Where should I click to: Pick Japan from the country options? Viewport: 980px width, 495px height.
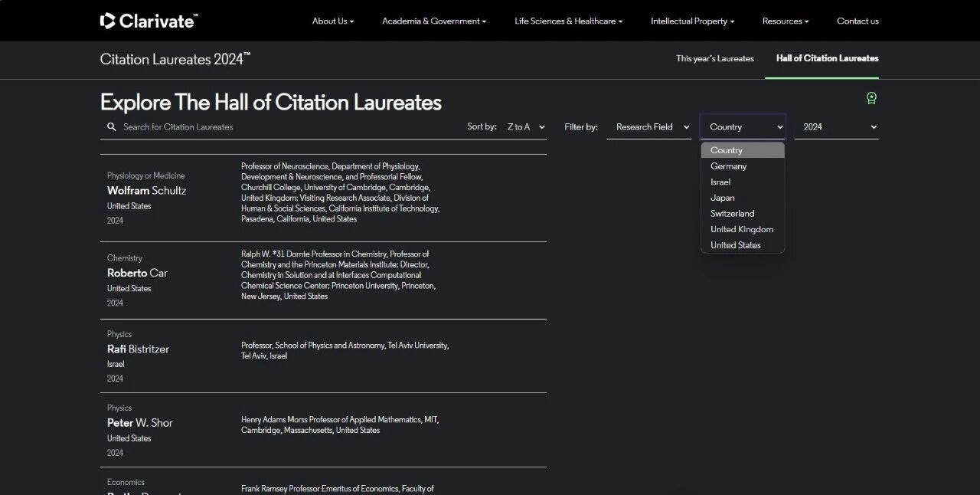click(x=722, y=198)
